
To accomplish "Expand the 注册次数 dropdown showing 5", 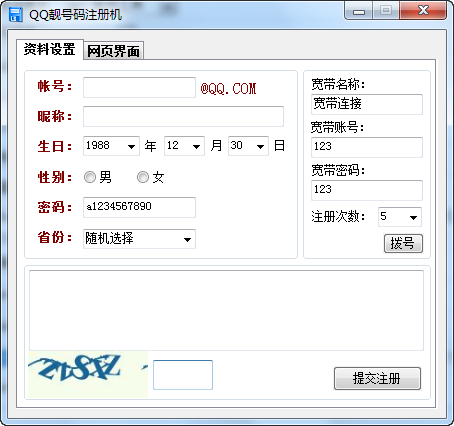I will (400, 217).
